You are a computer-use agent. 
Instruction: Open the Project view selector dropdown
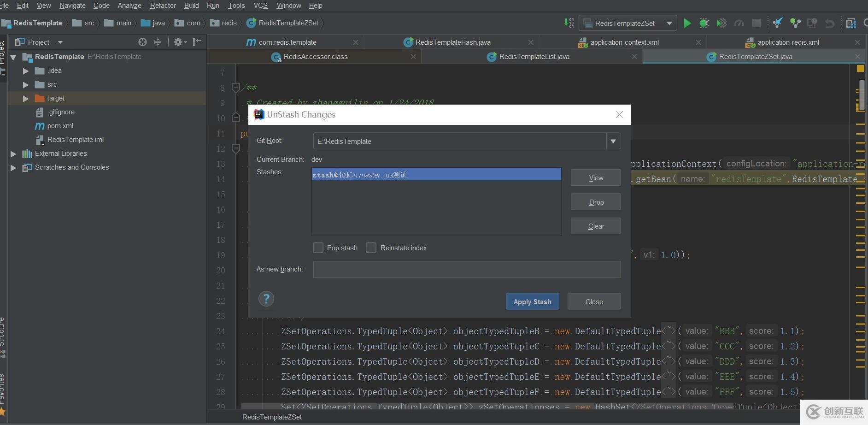click(60, 42)
